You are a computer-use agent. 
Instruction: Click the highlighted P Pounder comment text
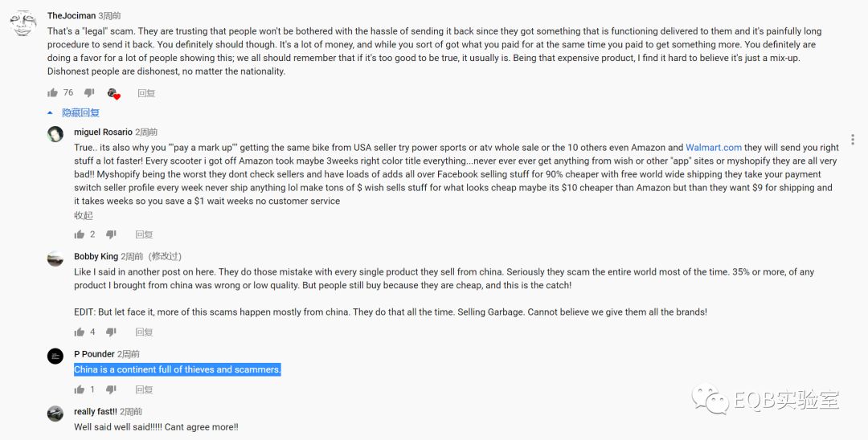click(178, 370)
